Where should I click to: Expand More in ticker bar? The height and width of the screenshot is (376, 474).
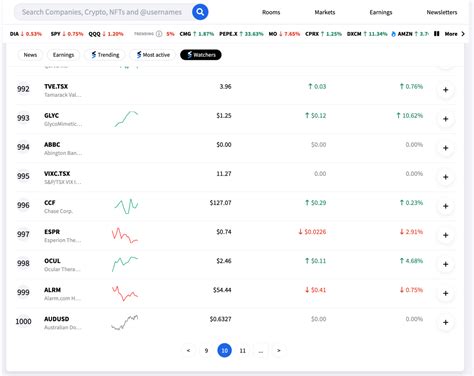(455, 34)
